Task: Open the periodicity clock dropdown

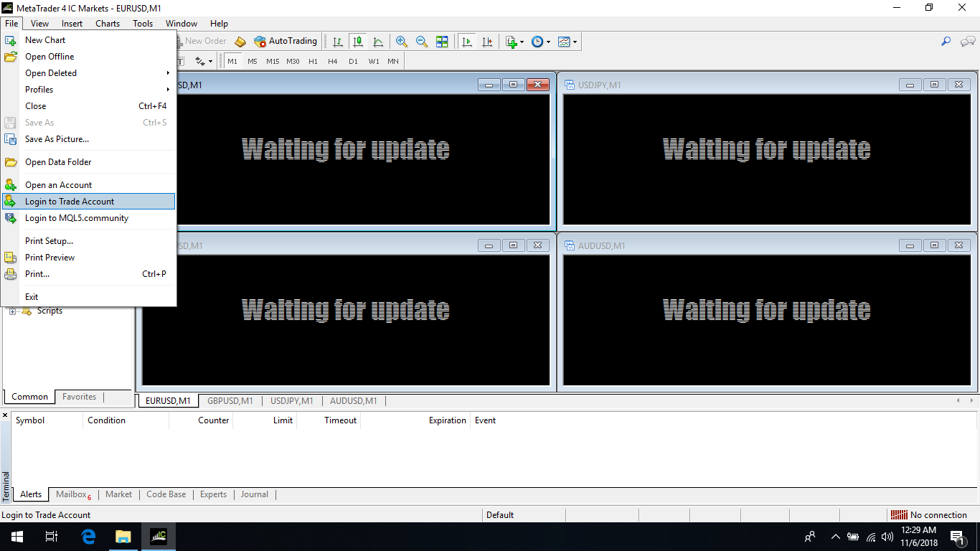Action: 541,42
